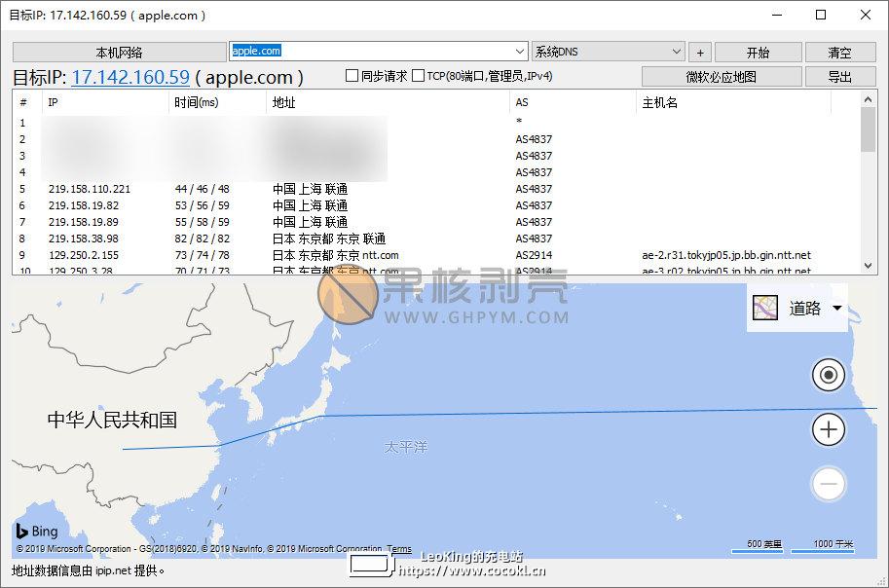Screen dimensions: 889x588
Task: Click the apple.com host input field
Action: pos(371,52)
